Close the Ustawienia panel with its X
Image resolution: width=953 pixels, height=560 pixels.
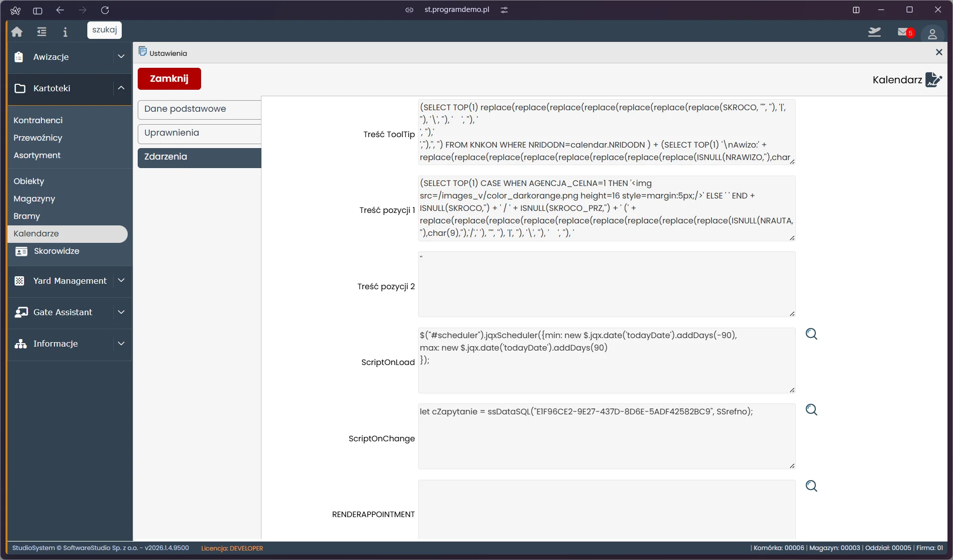(x=939, y=52)
